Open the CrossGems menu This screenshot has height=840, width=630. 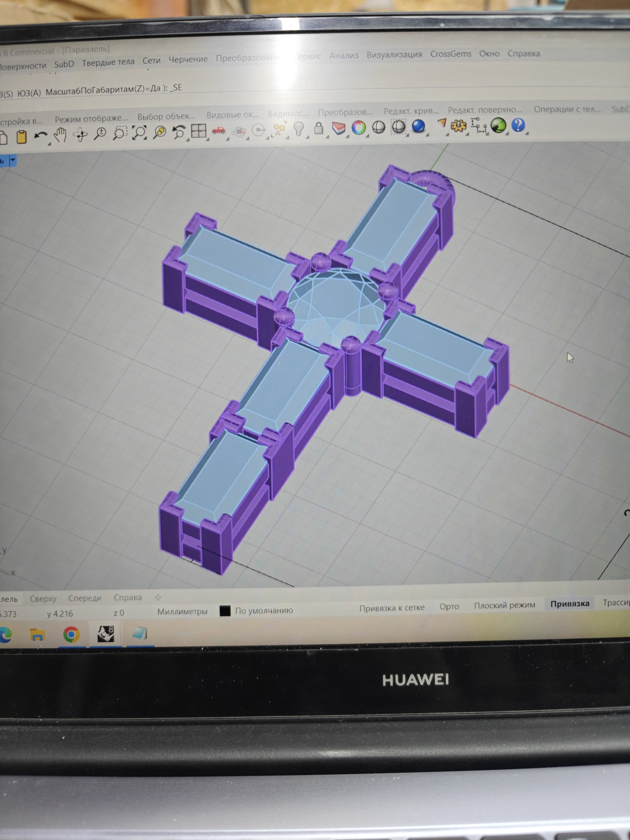click(x=451, y=54)
